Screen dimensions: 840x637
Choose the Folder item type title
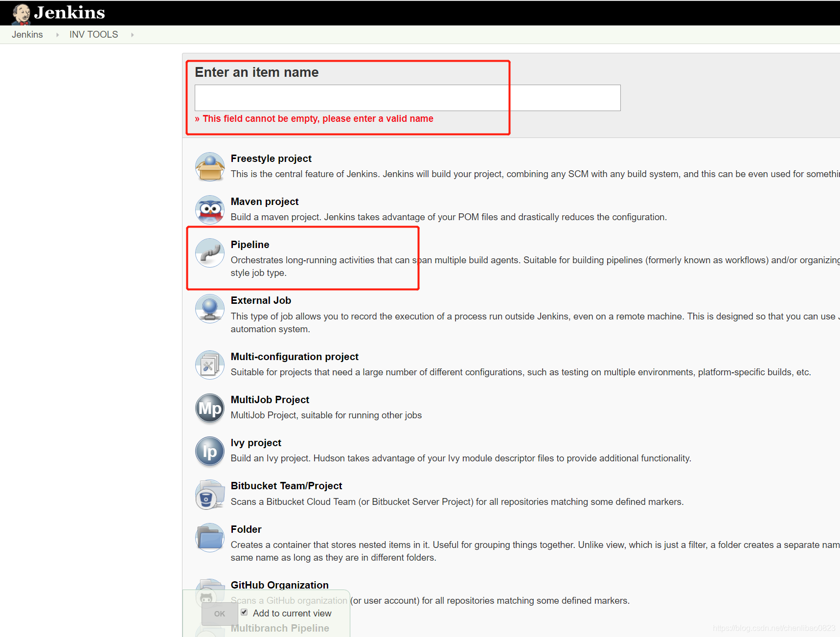tap(246, 529)
